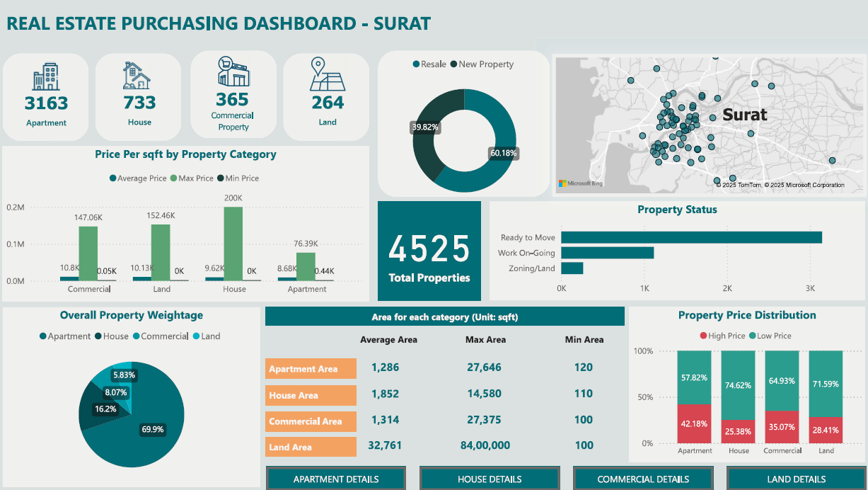868x490 pixels.
Task: Click the COMMERCIAL DETAILS button
Action: point(643,478)
